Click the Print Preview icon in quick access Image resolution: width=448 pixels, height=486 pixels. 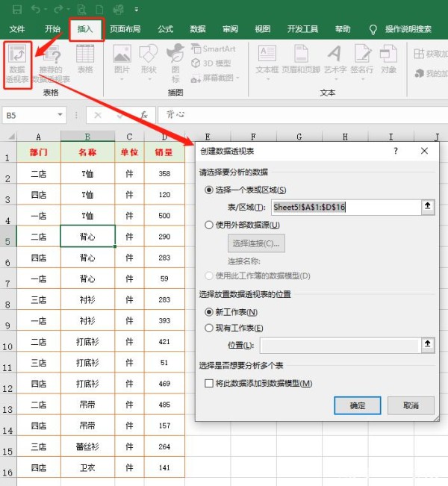coord(81,10)
